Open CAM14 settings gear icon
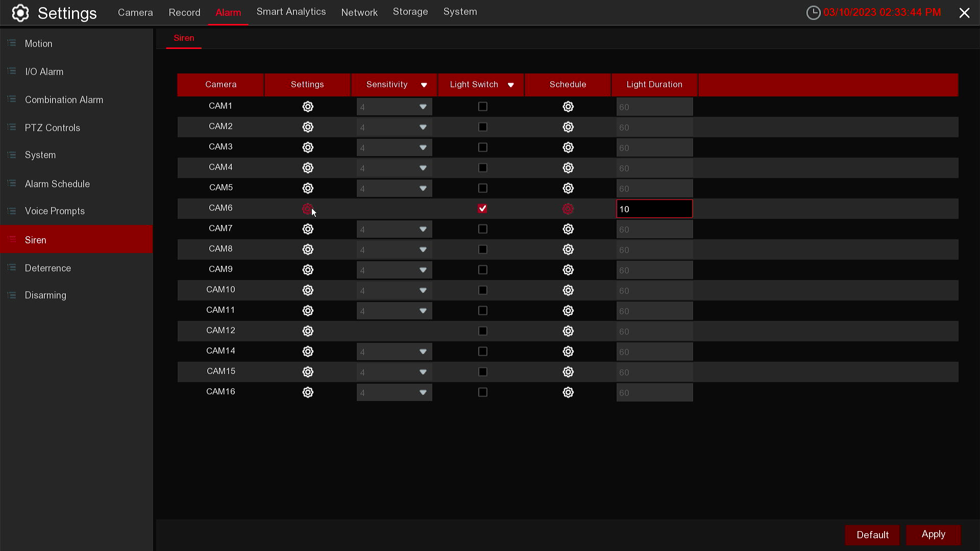 pyautogui.click(x=307, y=352)
